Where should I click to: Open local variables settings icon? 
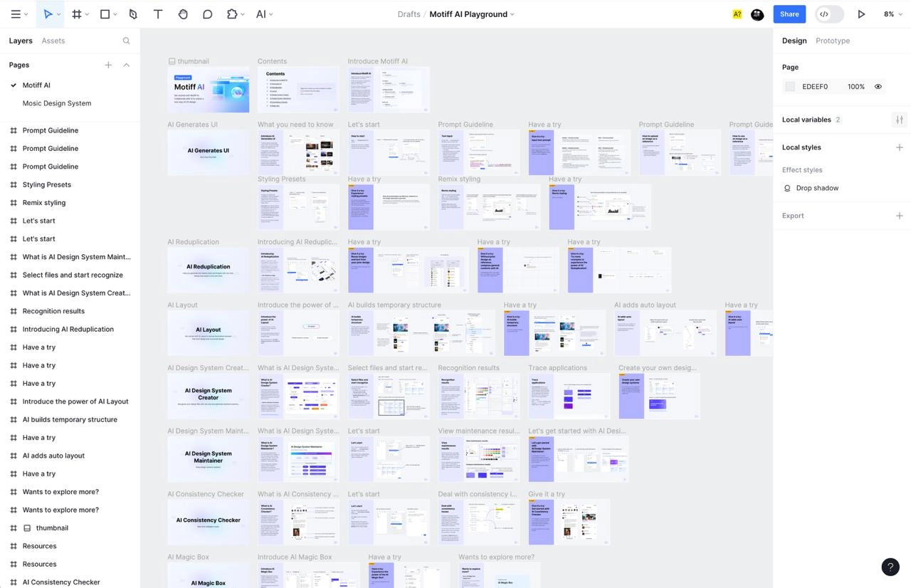click(x=899, y=120)
